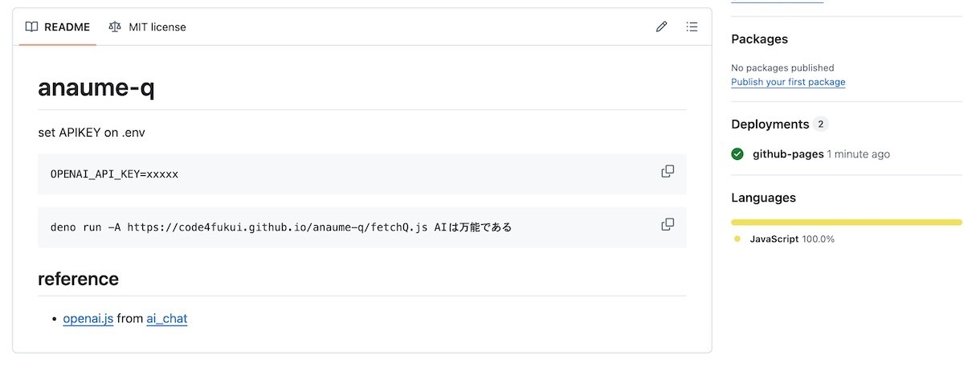Click the yellow JavaScript language bar
This screenshot has width=980, height=372.
(x=847, y=223)
